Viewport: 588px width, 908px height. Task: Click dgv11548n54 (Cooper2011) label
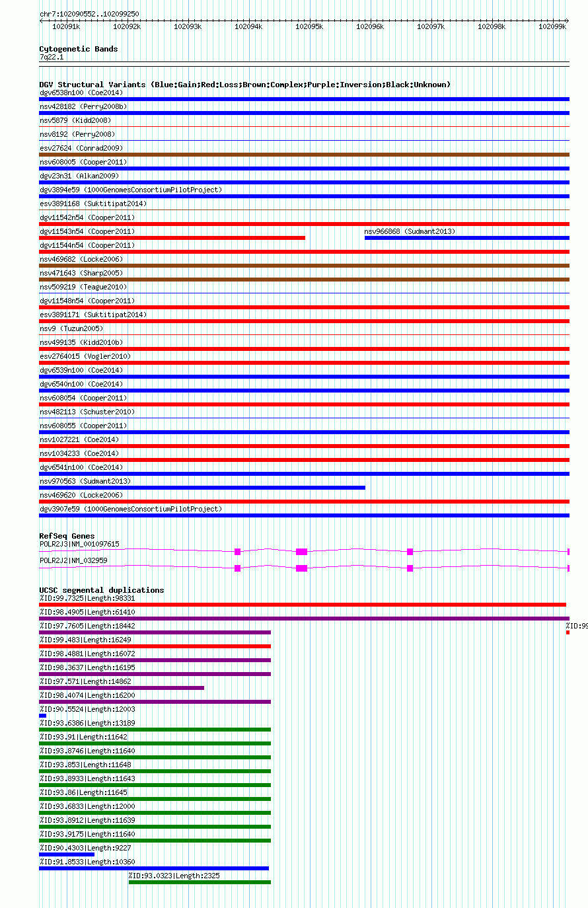coord(87,301)
